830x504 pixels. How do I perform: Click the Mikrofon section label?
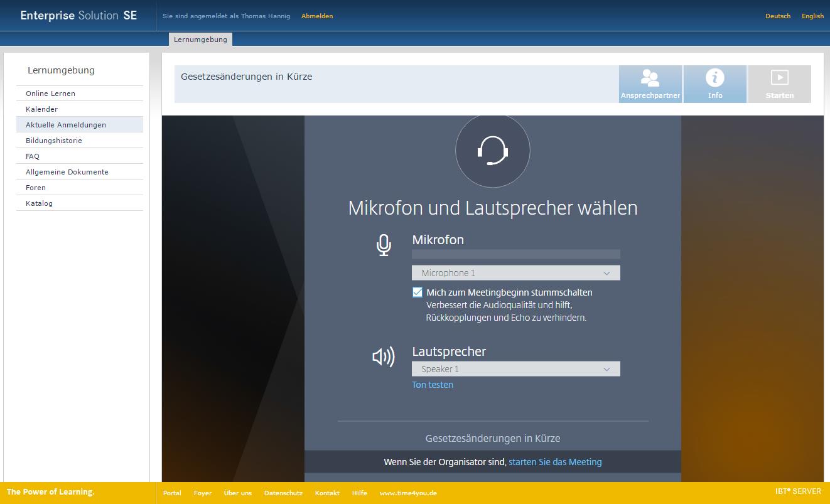point(438,240)
